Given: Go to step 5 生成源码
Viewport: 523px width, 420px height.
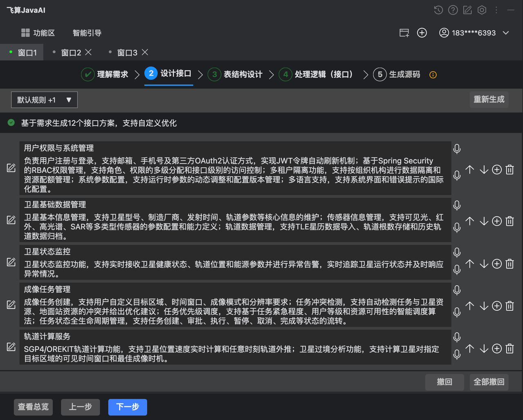Looking at the screenshot, I should [397, 74].
